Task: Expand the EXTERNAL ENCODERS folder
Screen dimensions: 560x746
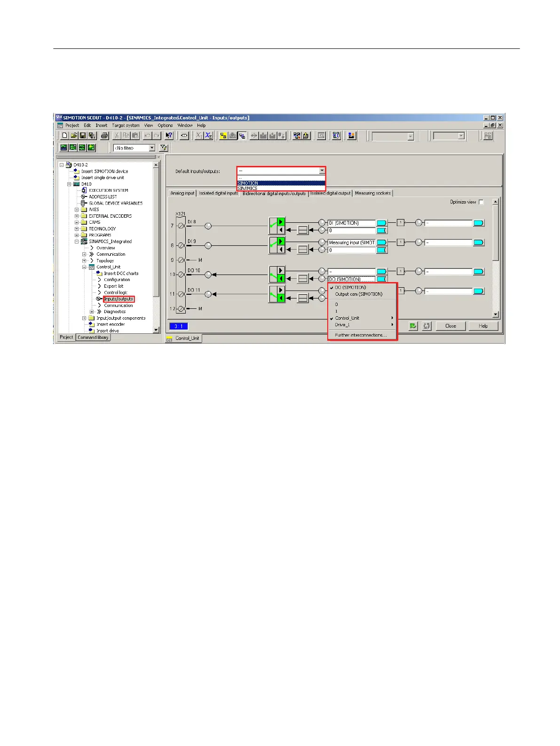Action: click(x=77, y=216)
